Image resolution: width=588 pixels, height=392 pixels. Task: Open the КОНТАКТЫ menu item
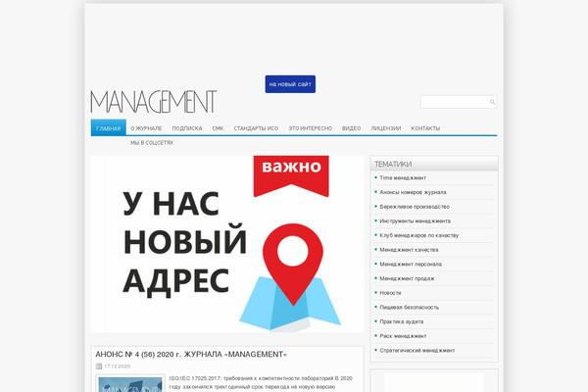(425, 128)
